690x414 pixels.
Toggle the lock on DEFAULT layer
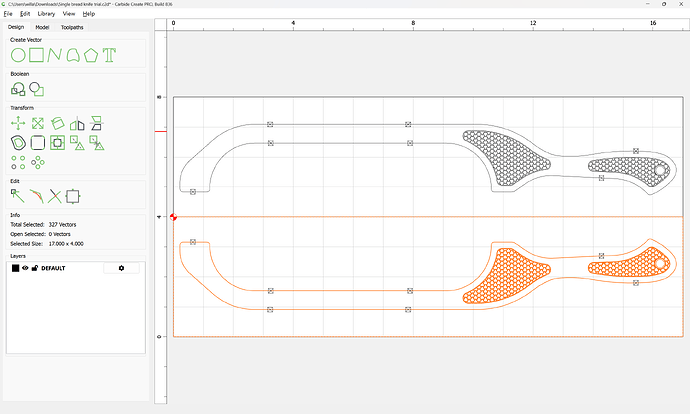point(35,268)
